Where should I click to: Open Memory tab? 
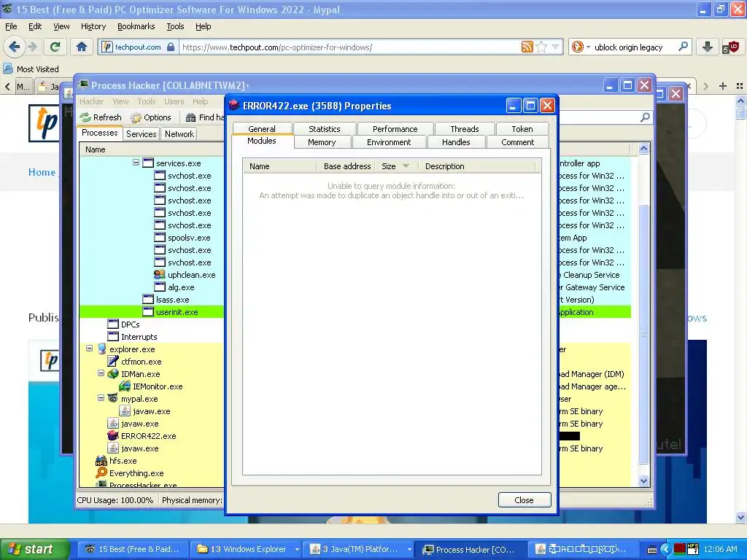pos(322,142)
